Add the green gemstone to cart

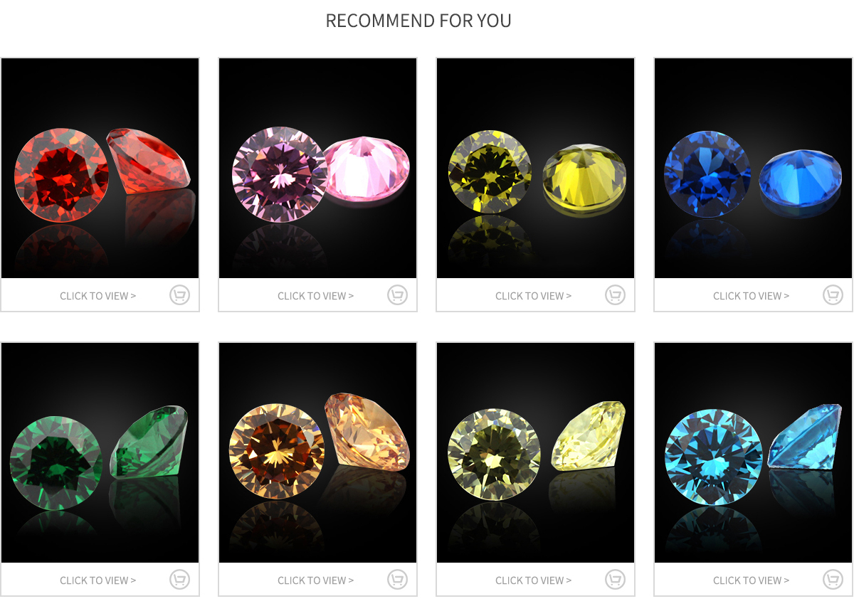pos(180,580)
